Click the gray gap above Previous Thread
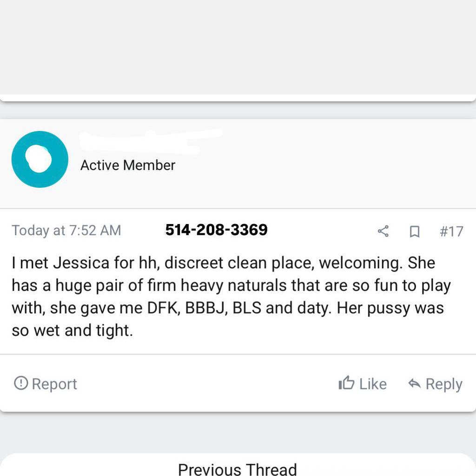The image size is (476, 476). 238,432
